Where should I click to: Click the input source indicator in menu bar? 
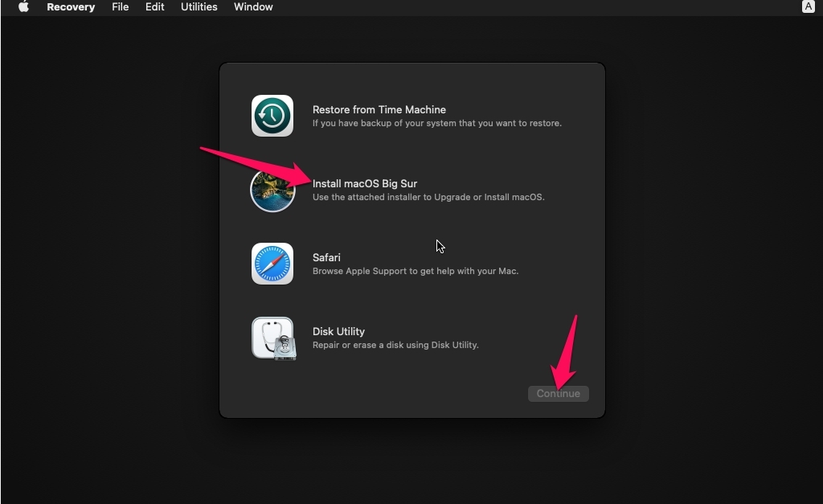coord(808,6)
